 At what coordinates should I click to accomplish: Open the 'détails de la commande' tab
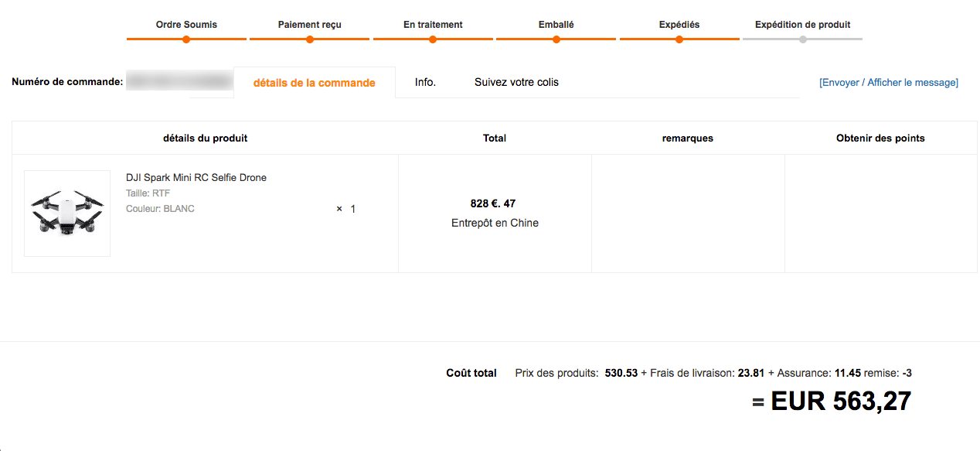314,83
